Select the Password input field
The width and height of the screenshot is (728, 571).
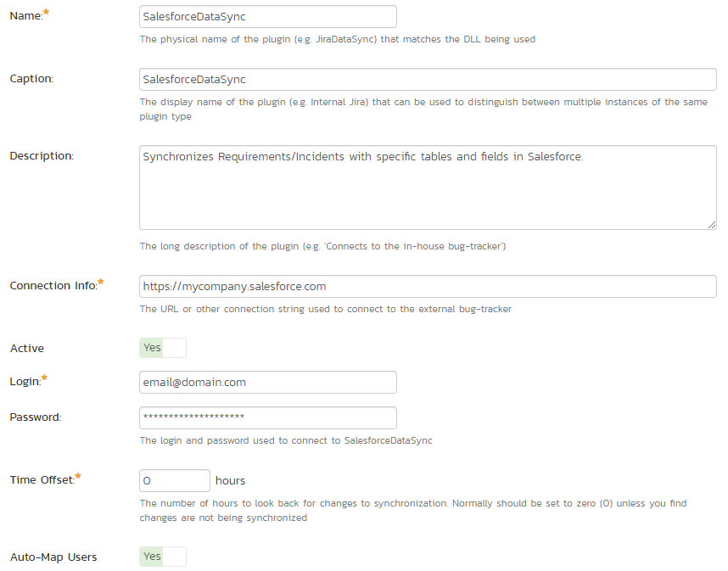point(267,417)
